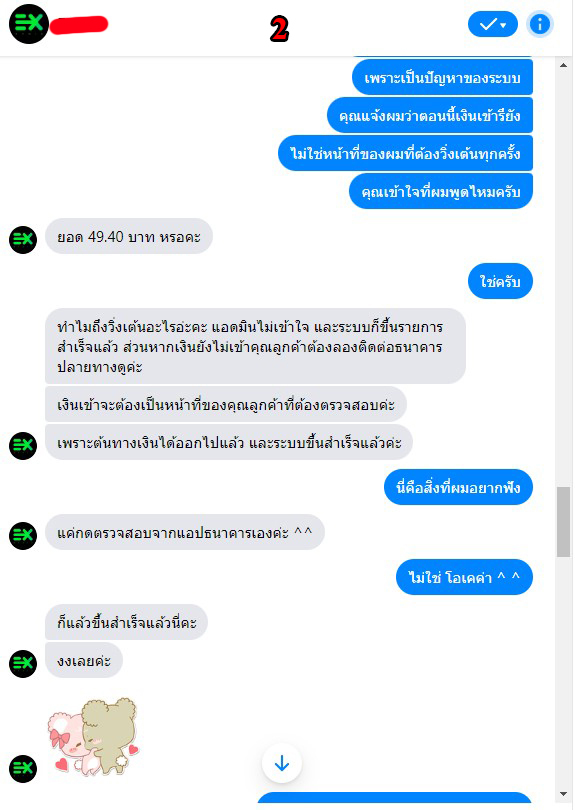575x810 pixels.
Task: Select the "ใช่ครับ" sent message
Action: click(500, 282)
